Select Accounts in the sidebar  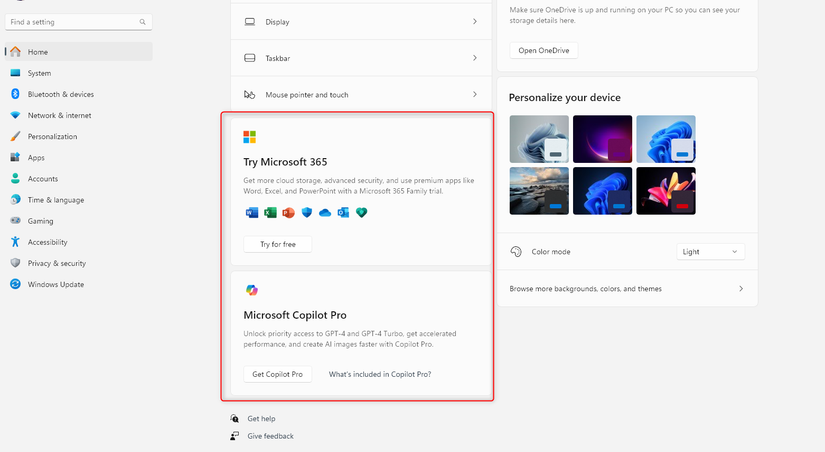pos(42,179)
